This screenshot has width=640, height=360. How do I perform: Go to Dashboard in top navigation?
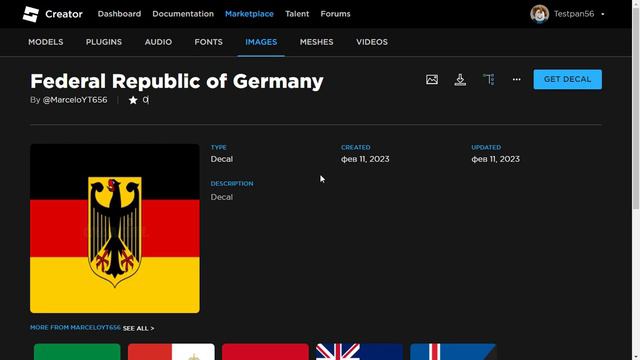click(119, 14)
